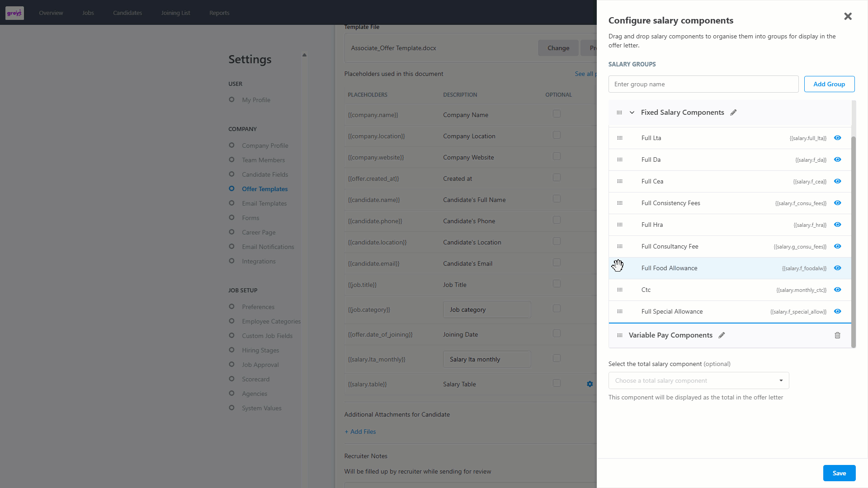Collapse the Settings sidebar arrow

coord(304,55)
